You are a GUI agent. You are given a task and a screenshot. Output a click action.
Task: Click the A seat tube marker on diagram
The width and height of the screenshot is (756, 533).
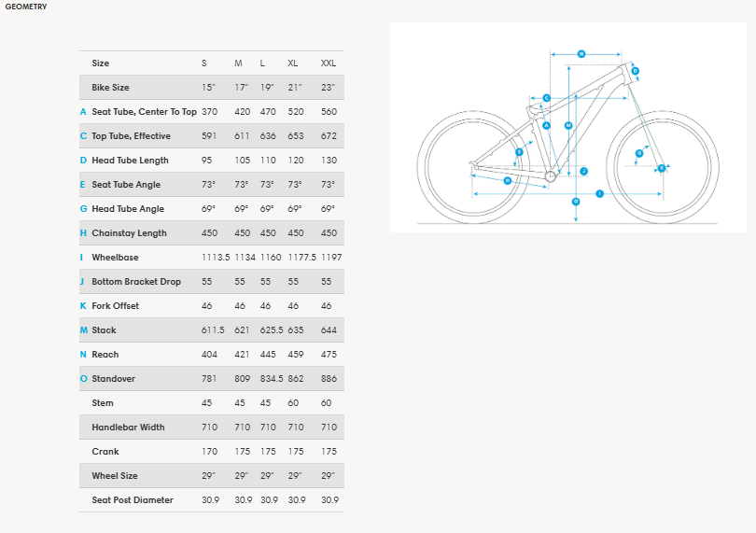tap(547, 125)
